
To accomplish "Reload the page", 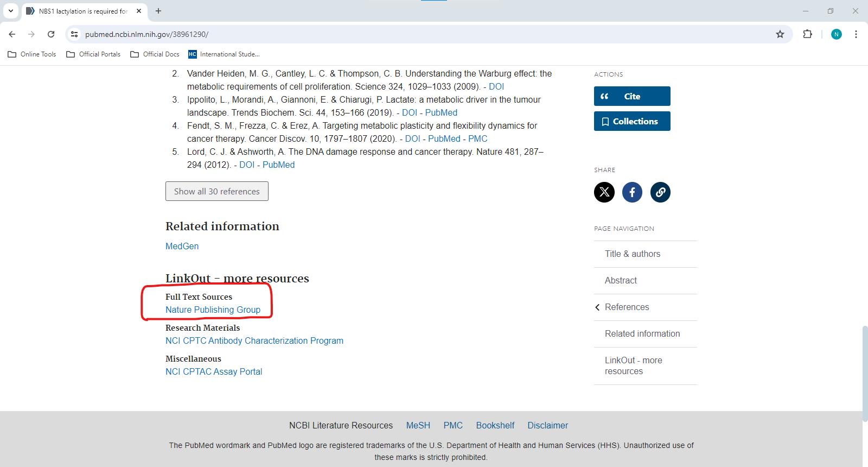I will pos(51,34).
